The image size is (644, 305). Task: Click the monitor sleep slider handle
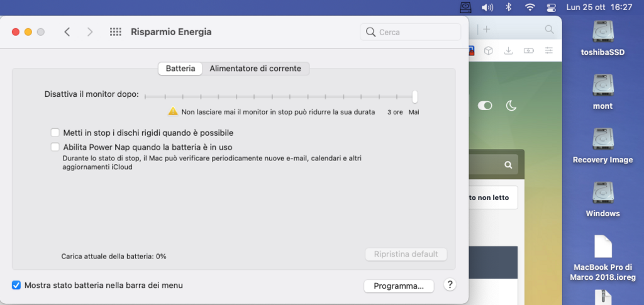415,97
